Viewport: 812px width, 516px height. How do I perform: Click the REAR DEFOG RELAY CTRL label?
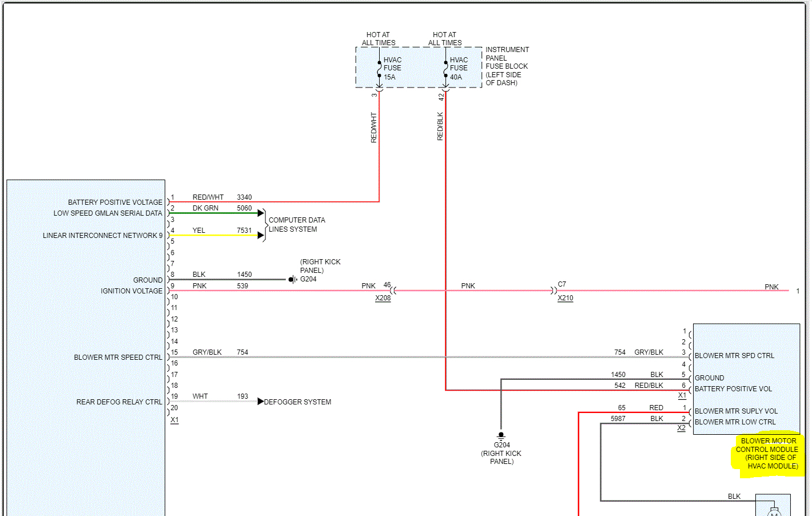119,402
